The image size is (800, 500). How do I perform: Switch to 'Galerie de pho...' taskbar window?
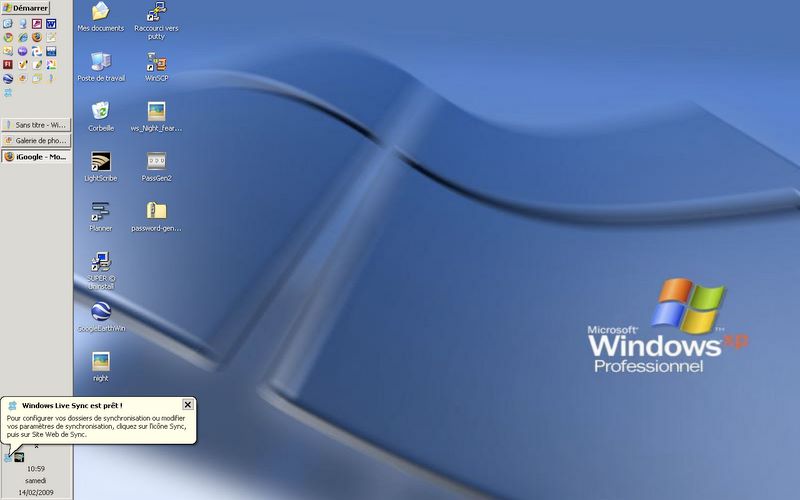[36, 140]
